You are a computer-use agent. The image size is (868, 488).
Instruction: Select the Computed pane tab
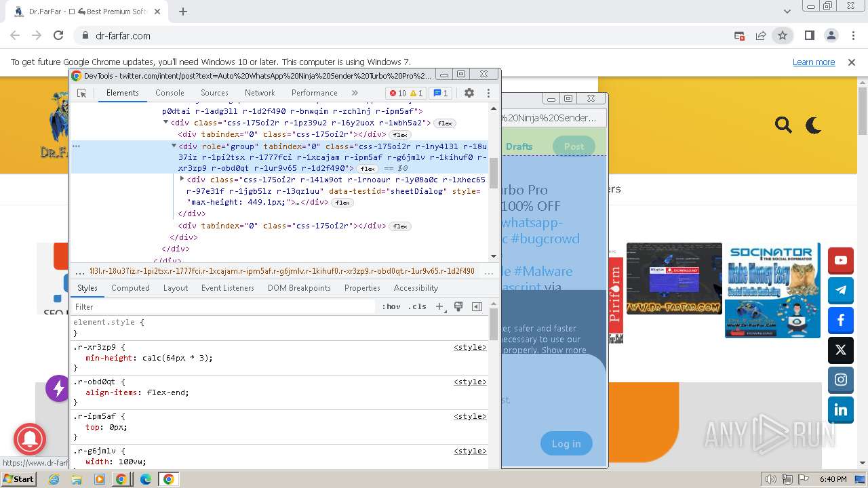click(x=130, y=288)
